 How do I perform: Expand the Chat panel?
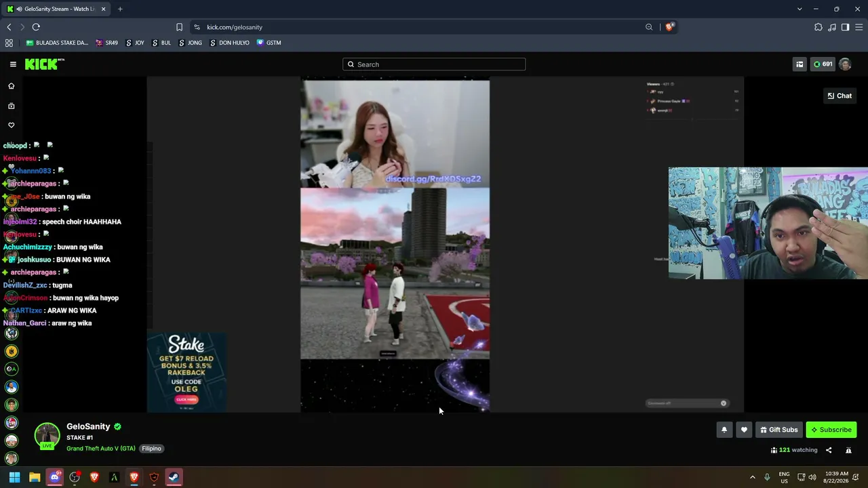(x=840, y=96)
